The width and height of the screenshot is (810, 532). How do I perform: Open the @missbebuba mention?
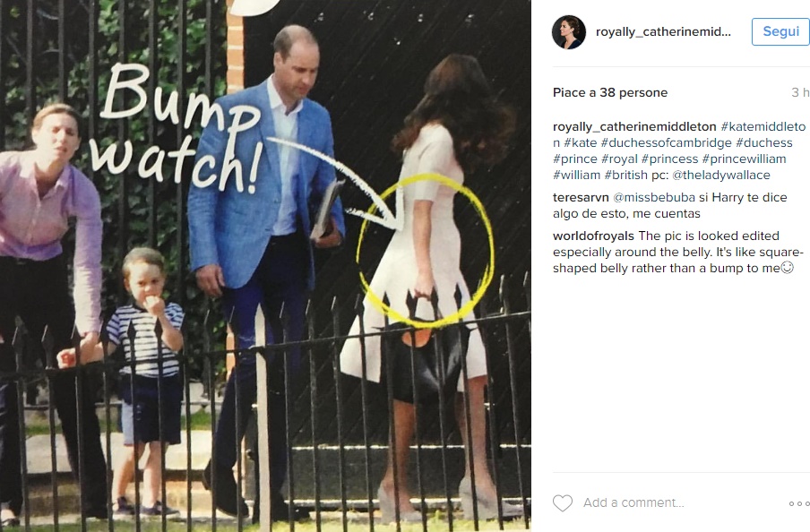point(654,197)
